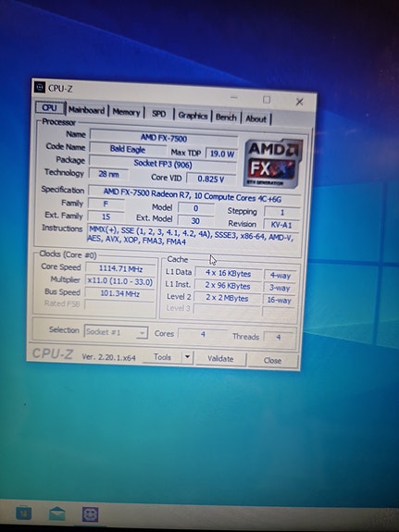The image size is (399, 532).
Task: Open the Tools dropdown arrow
Action: tap(187, 357)
